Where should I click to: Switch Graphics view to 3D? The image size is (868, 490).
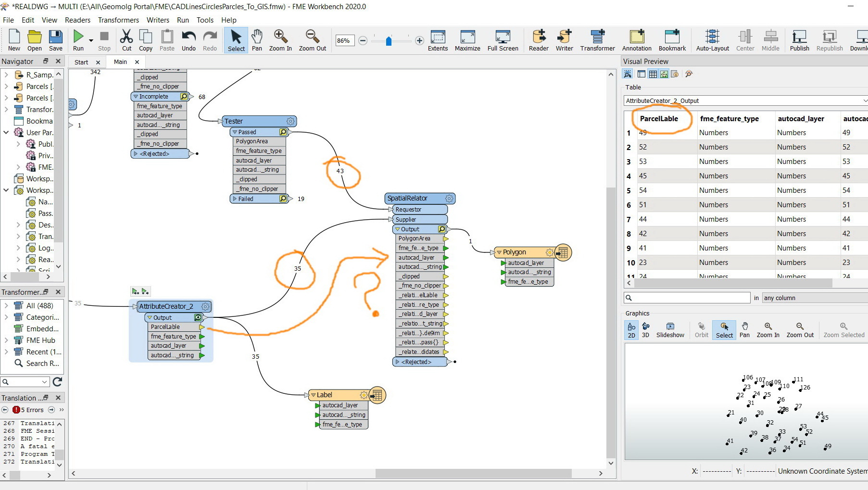[645, 330]
